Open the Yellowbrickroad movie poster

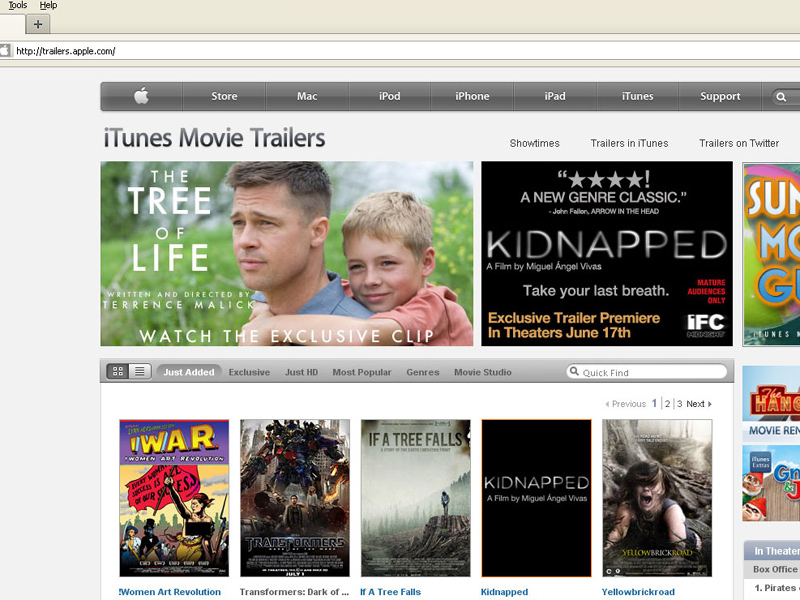pos(657,498)
